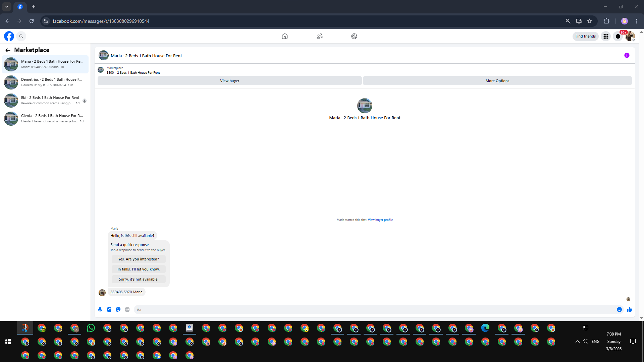Image resolution: width=644 pixels, height=362 pixels.
Task: Open the emoji picker in the message box
Action: [619, 310]
